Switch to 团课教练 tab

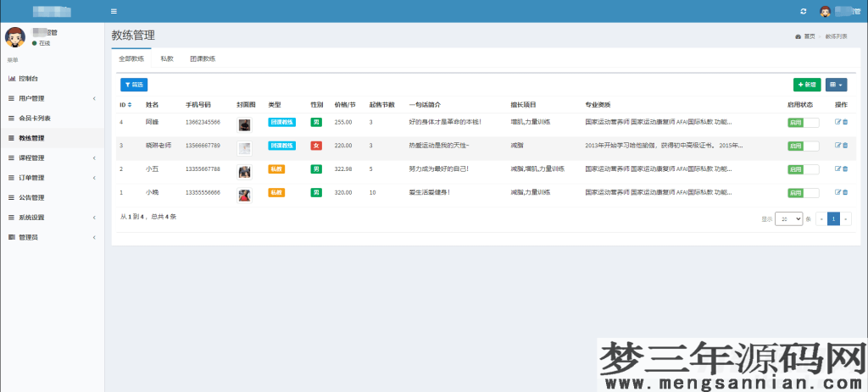click(203, 58)
